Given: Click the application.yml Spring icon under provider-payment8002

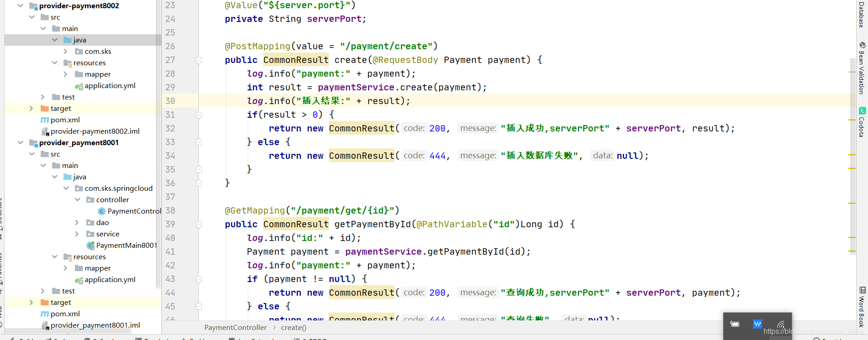Looking at the screenshot, I should point(79,86).
